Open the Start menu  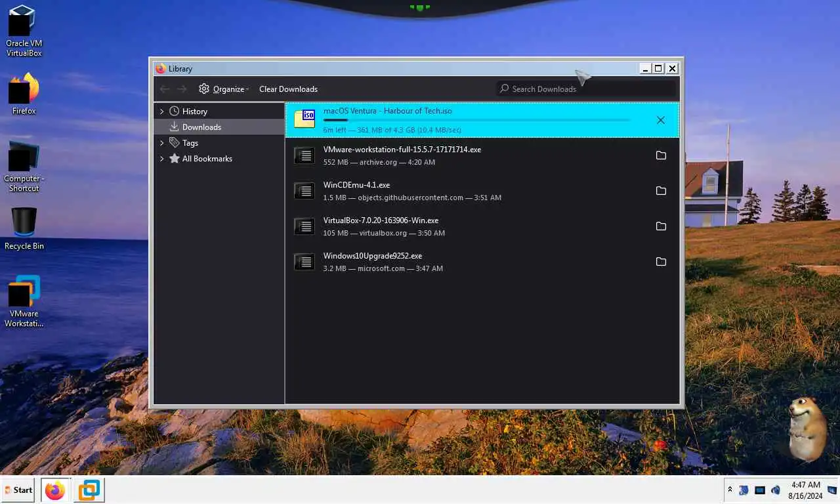click(18, 490)
